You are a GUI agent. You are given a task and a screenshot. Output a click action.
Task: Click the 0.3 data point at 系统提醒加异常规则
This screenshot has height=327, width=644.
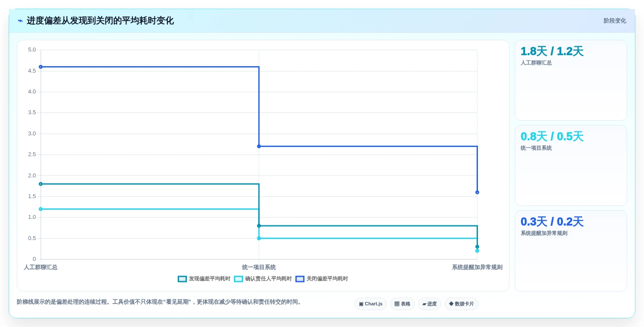(x=477, y=247)
